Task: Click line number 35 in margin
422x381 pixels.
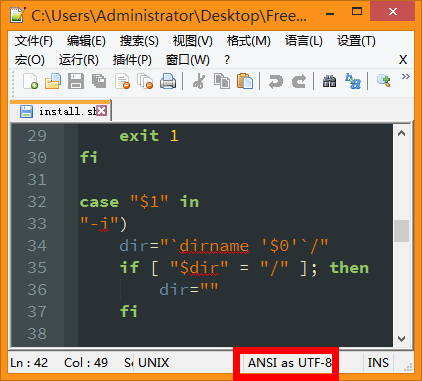Action: pos(37,267)
